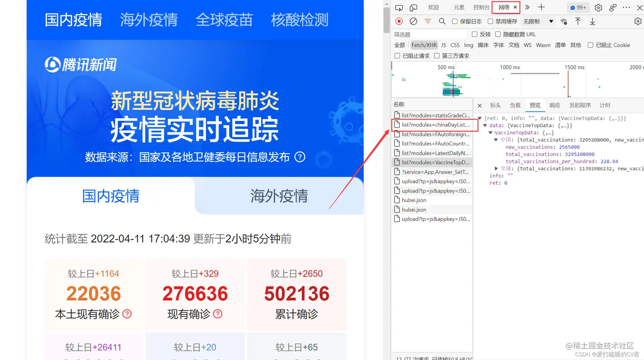This screenshot has height=360, width=644.
Task: Import HAR file using the up-arrow icon
Action: (x=578, y=21)
